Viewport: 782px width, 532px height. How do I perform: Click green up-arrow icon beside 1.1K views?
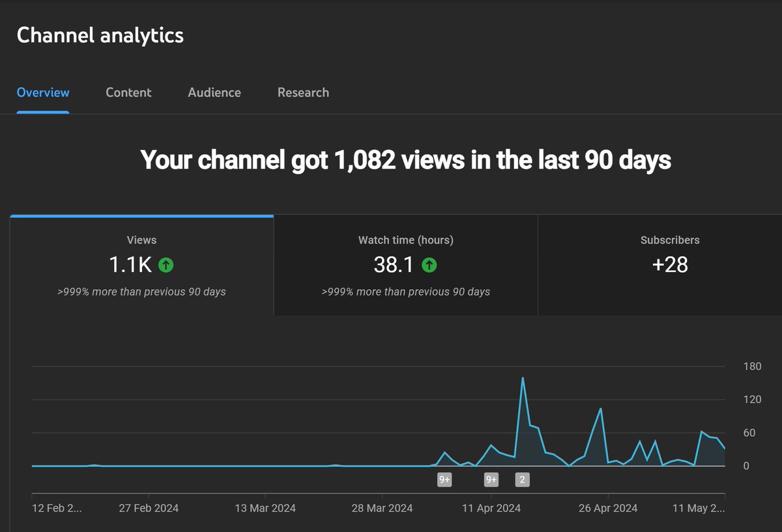point(166,265)
